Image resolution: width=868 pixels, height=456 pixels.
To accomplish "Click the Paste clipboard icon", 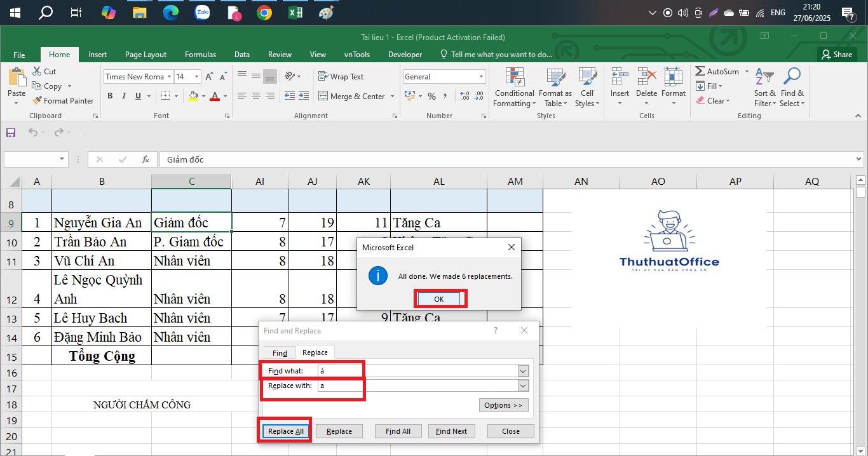I will [17, 77].
